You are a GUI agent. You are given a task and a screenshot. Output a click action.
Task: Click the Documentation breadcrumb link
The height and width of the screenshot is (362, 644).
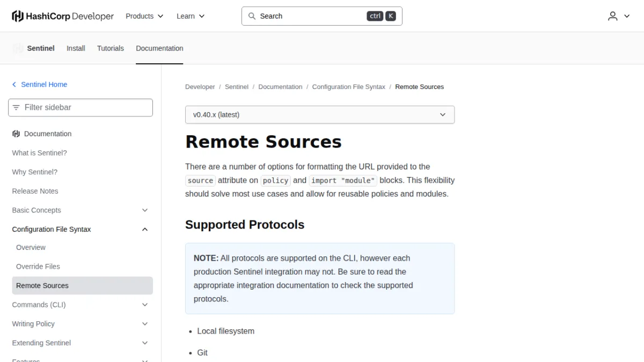[x=280, y=87]
